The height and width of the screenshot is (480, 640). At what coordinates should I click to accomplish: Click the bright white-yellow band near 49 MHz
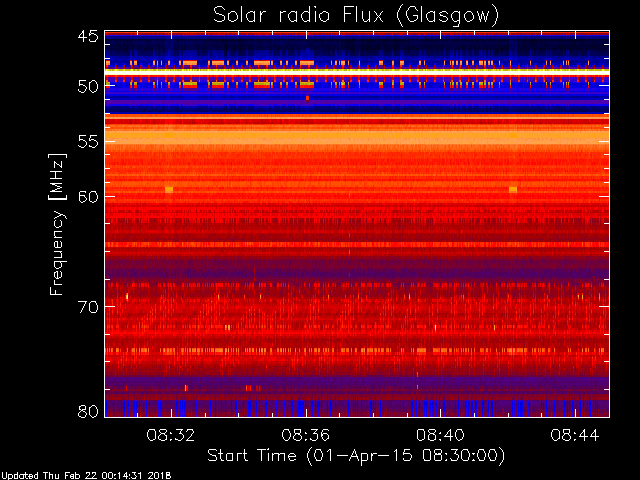[357, 71]
